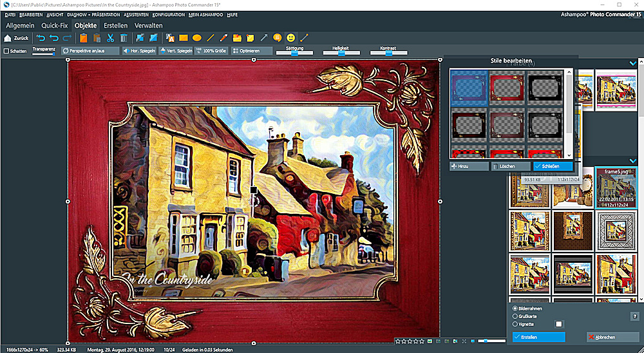Open the help question mark button
Screen dimensions: 644x353
pyautogui.click(x=635, y=316)
